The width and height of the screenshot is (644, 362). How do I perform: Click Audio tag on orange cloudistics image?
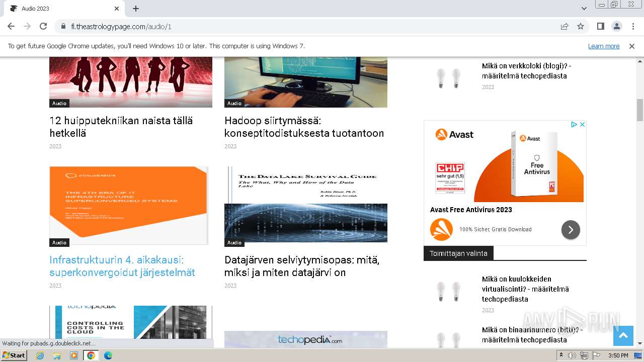click(x=59, y=242)
